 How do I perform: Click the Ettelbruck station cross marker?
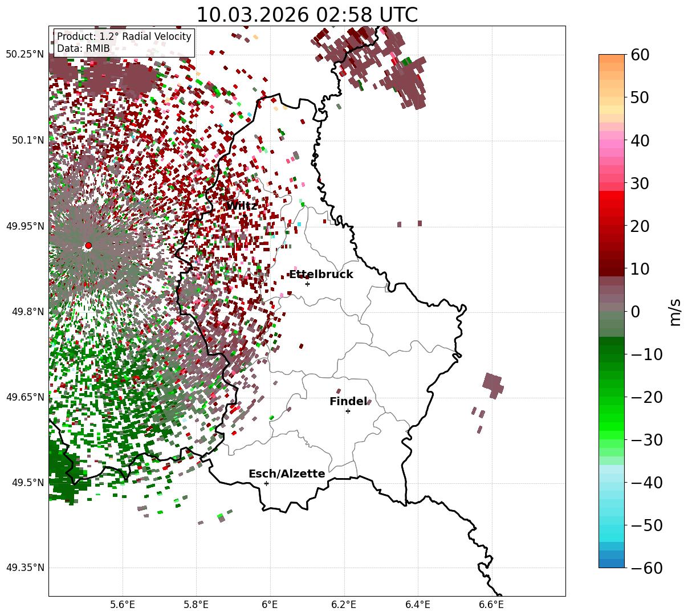[307, 284]
